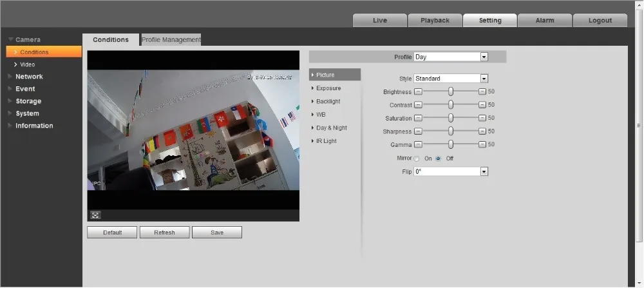Expand the Storage section in sidebar

(x=24, y=101)
